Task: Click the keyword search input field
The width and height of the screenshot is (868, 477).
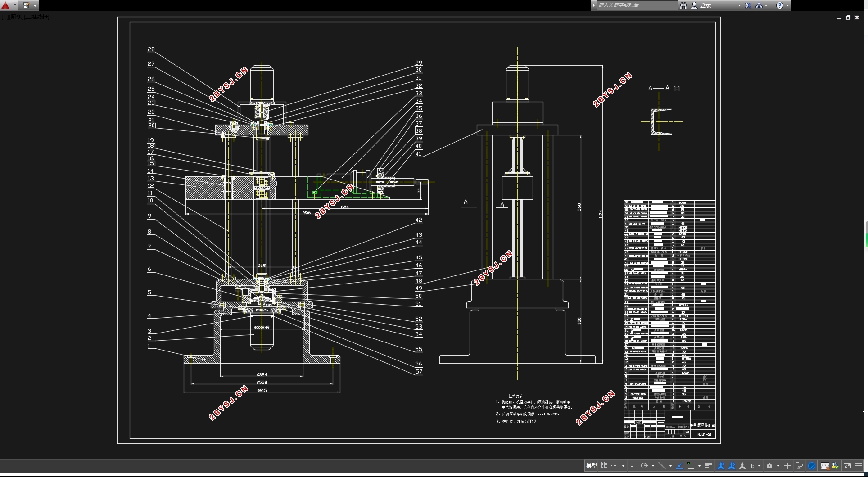Action: click(637, 5)
